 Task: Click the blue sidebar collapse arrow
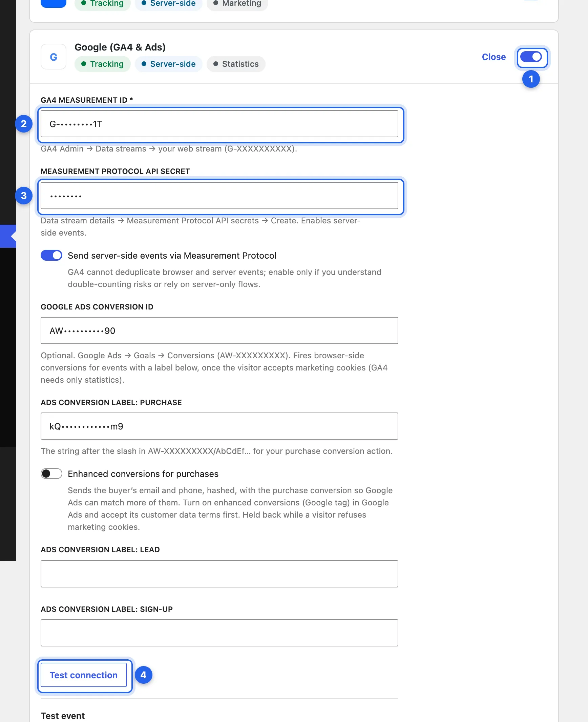8,236
